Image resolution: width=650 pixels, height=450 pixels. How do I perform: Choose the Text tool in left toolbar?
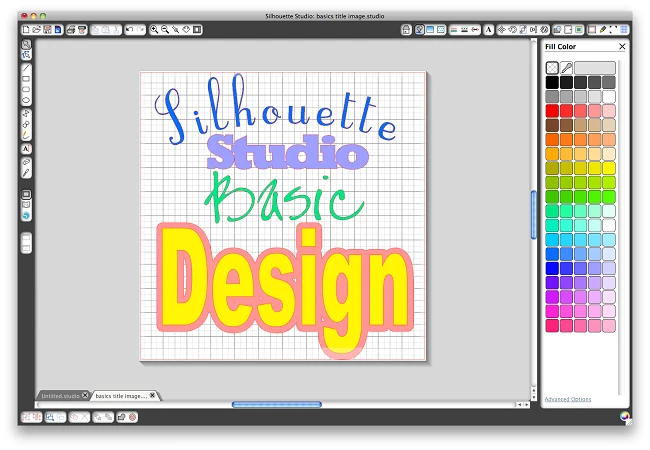pyautogui.click(x=26, y=148)
